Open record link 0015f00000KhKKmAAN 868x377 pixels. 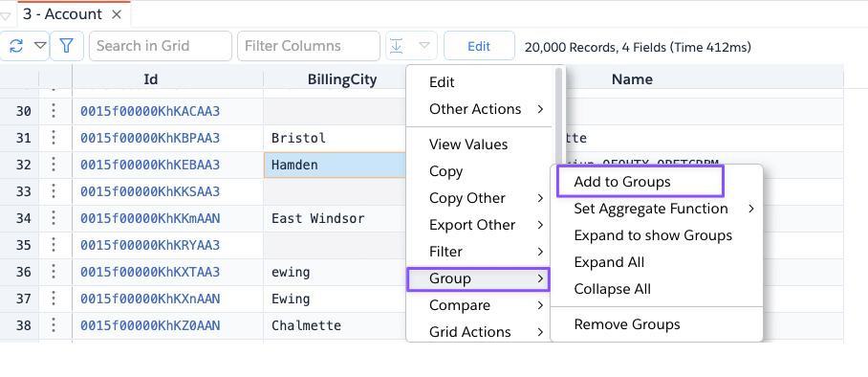click(x=150, y=218)
